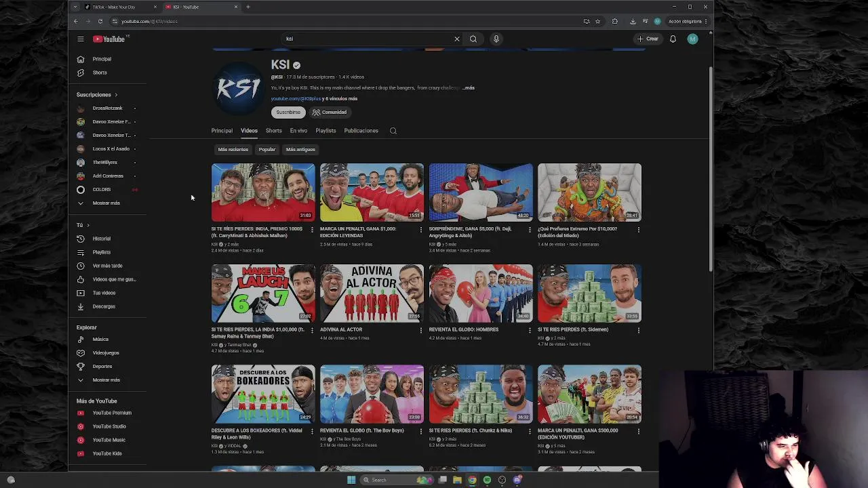The height and width of the screenshot is (488, 868).
Task: Open the YouTube hamburger guide menu
Action: pyautogui.click(x=80, y=39)
